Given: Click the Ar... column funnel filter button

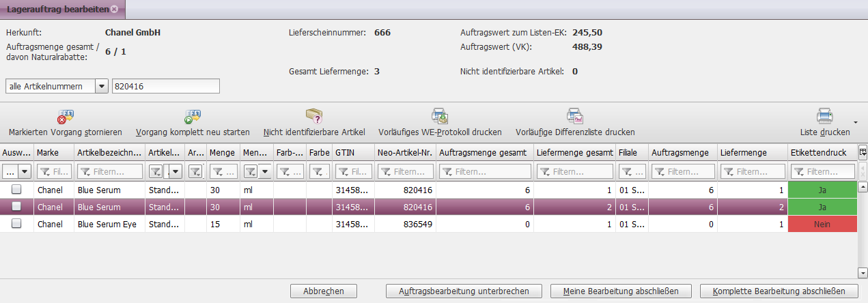Looking at the screenshot, I should (x=195, y=171).
